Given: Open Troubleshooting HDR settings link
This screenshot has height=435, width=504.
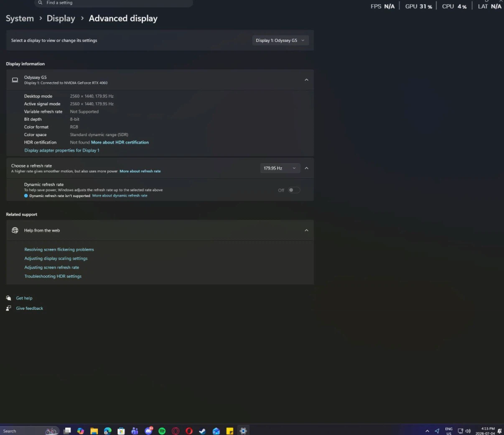Looking at the screenshot, I should (53, 276).
